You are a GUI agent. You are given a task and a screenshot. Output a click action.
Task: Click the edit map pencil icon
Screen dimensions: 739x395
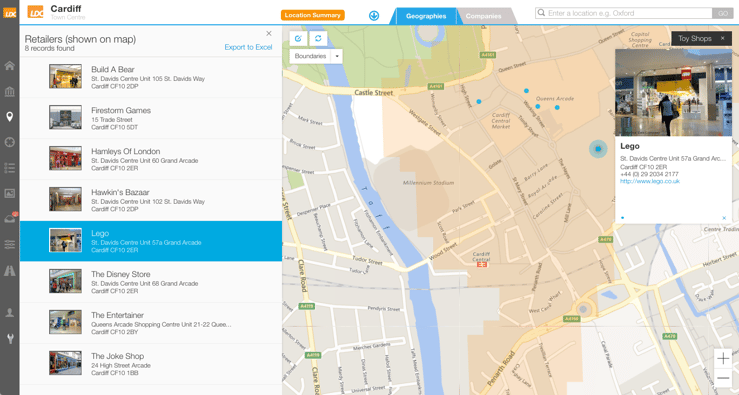(298, 38)
